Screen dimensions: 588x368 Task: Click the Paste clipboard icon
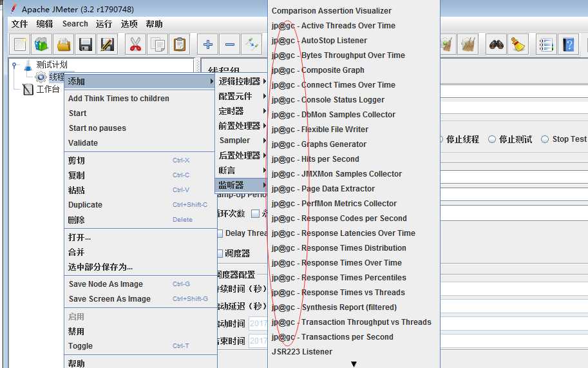180,44
